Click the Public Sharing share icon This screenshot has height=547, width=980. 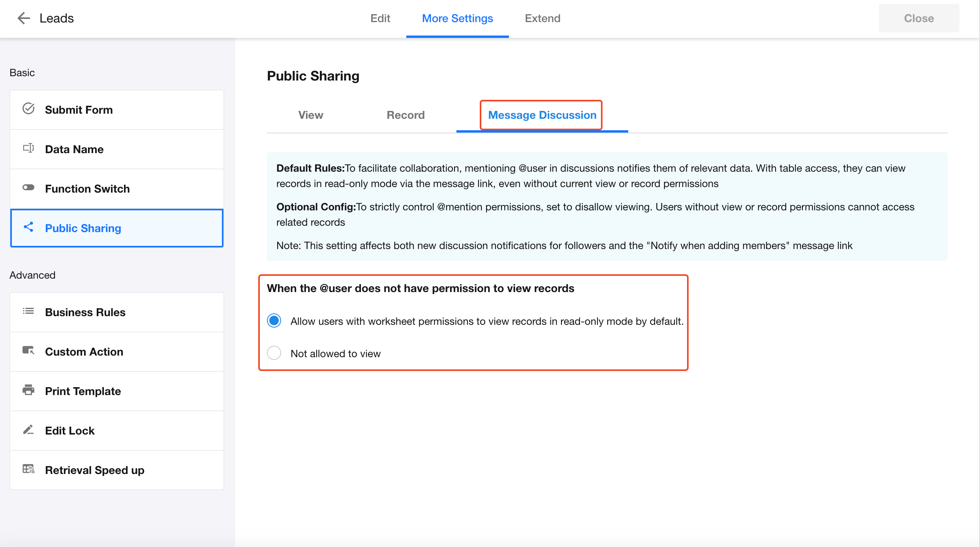[x=28, y=227]
